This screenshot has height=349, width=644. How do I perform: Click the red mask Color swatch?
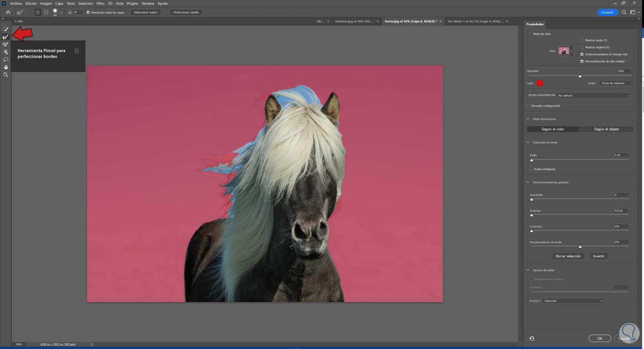(540, 83)
